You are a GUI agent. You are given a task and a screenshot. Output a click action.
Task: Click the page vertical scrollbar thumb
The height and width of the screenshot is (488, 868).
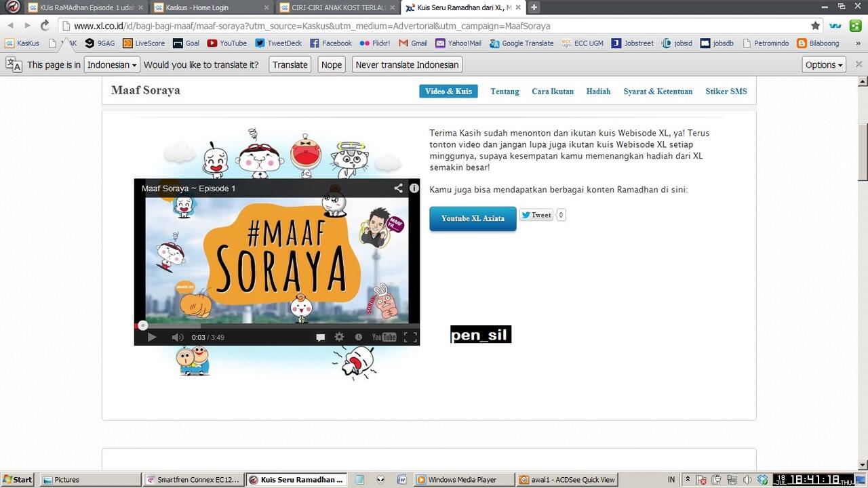[863, 152]
